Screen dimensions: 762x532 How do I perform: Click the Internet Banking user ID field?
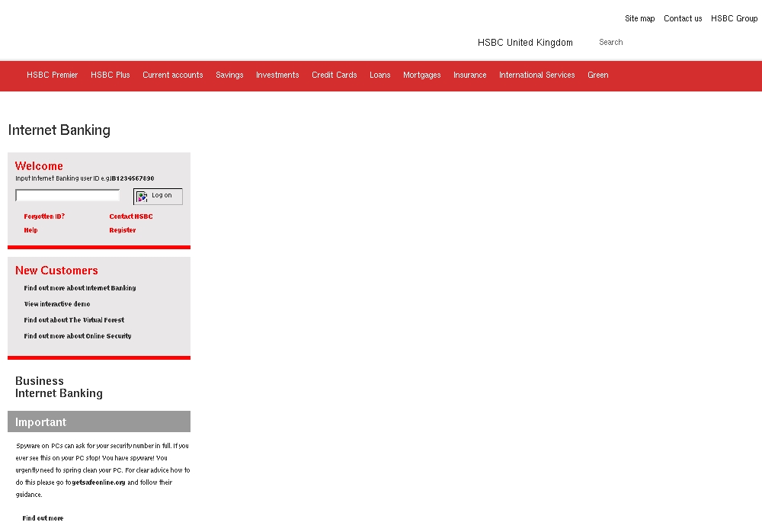coord(68,195)
